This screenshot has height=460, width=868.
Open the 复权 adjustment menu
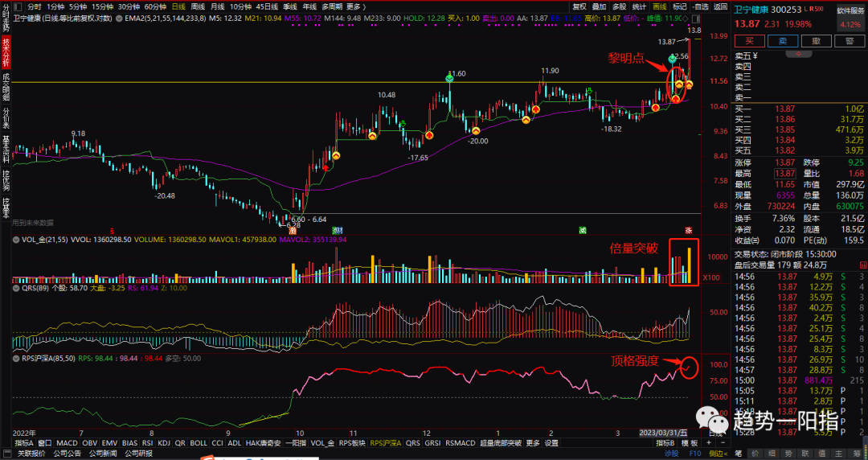[x=579, y=6]
